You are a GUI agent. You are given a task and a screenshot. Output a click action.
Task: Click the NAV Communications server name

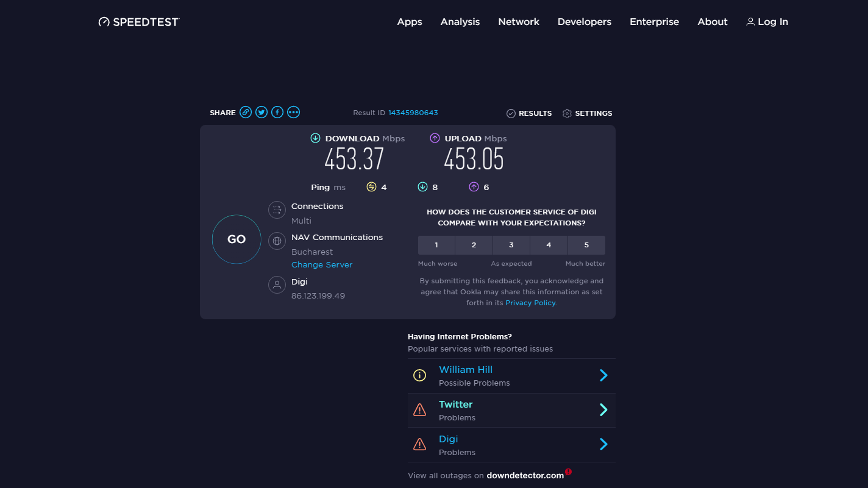tap(337, 238)
